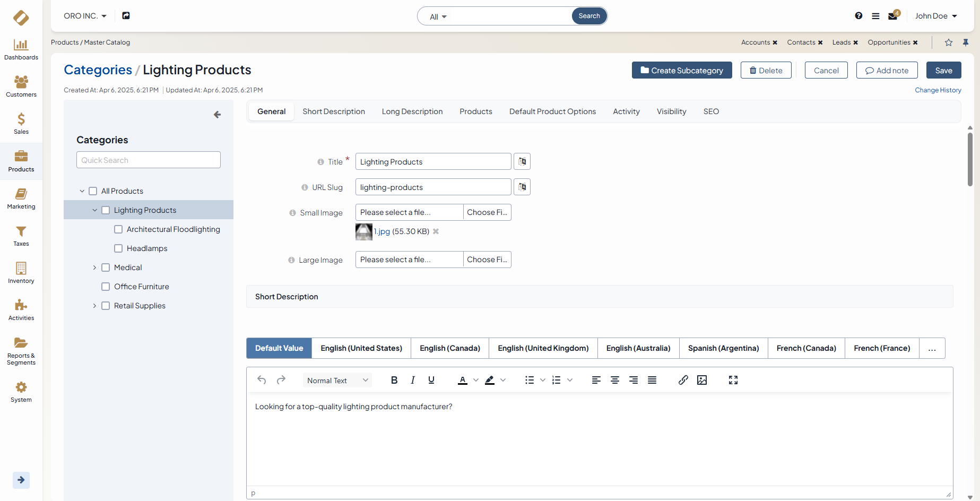Open Title field translations icon
Image resolution: width=980 pixels, height=501 pixels.
click(x=522, y=161)
